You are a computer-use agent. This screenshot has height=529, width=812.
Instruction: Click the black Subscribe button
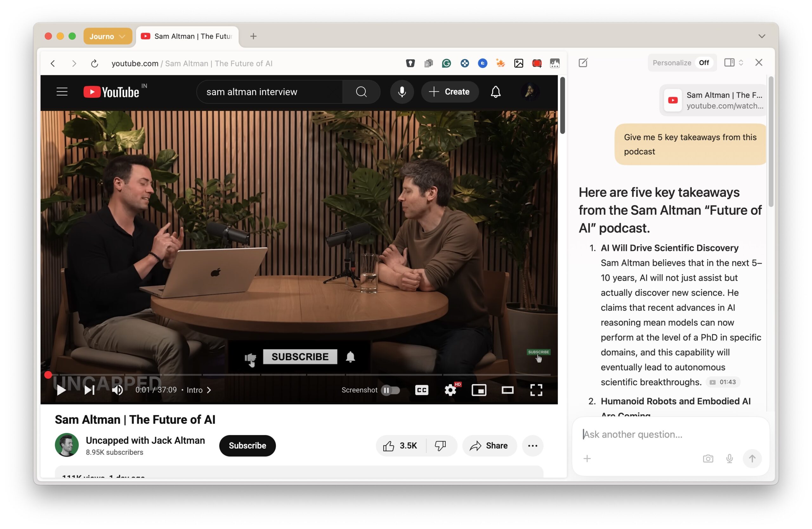click(x=247, y=446)
